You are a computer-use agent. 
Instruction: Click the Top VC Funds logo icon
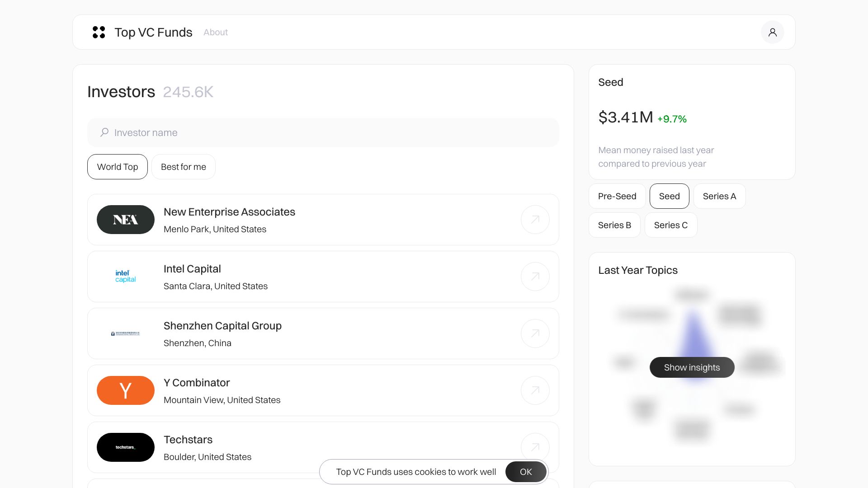pyautogui.click(x=99, y=32)
